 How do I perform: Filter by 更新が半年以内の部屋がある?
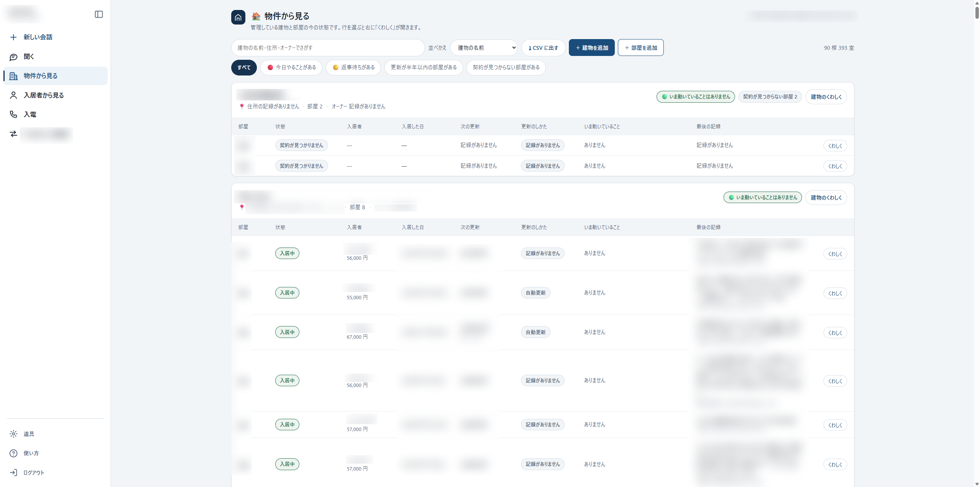click(423, 67)
